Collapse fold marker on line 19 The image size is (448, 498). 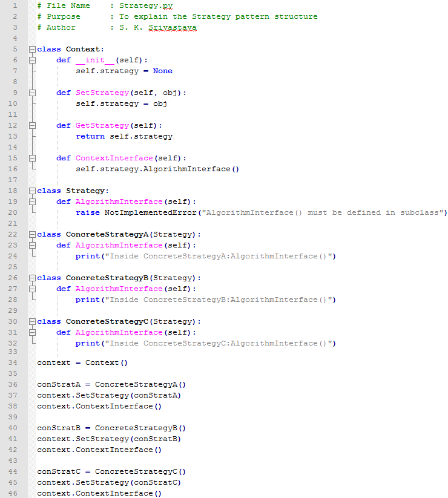[32, 201]
